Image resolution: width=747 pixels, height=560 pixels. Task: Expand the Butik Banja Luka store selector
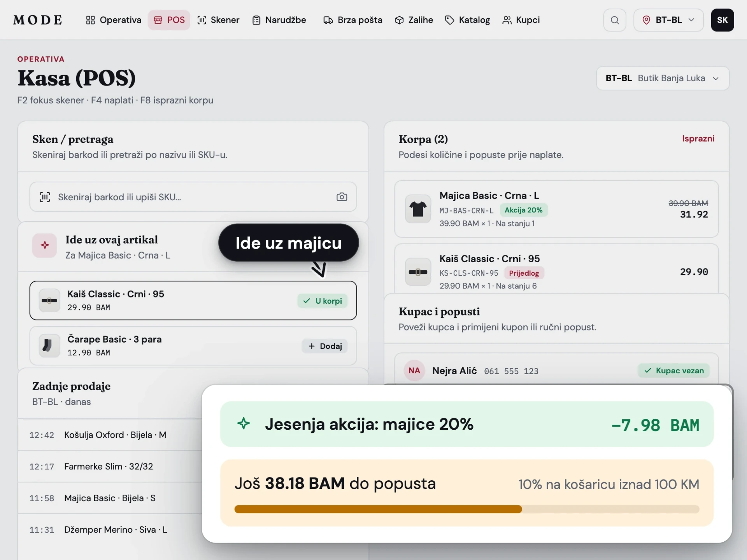[x=663, y=78]
